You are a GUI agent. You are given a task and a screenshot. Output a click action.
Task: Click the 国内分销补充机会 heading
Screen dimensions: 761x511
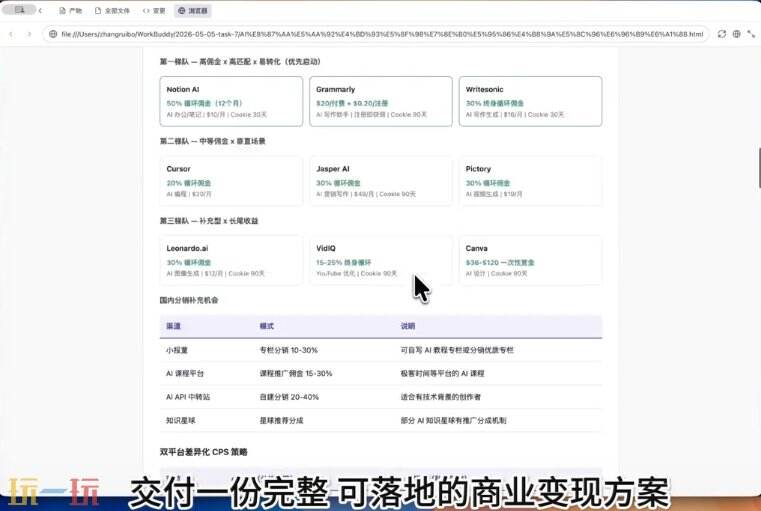[189, 300]
